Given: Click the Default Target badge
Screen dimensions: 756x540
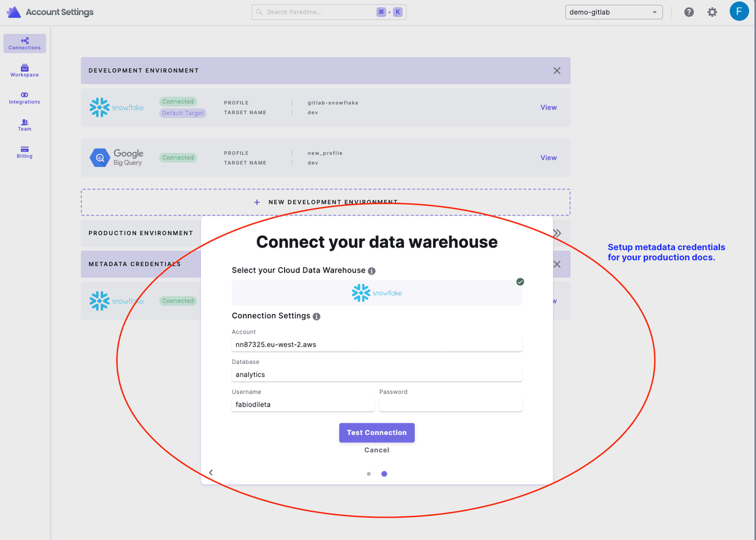Looking at the screenshot, I should pyautogui.click(x=183, y=113).
